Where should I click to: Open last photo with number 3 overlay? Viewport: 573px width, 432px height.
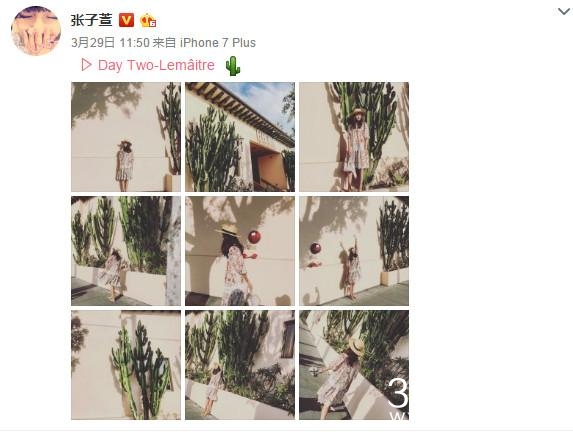354,365
